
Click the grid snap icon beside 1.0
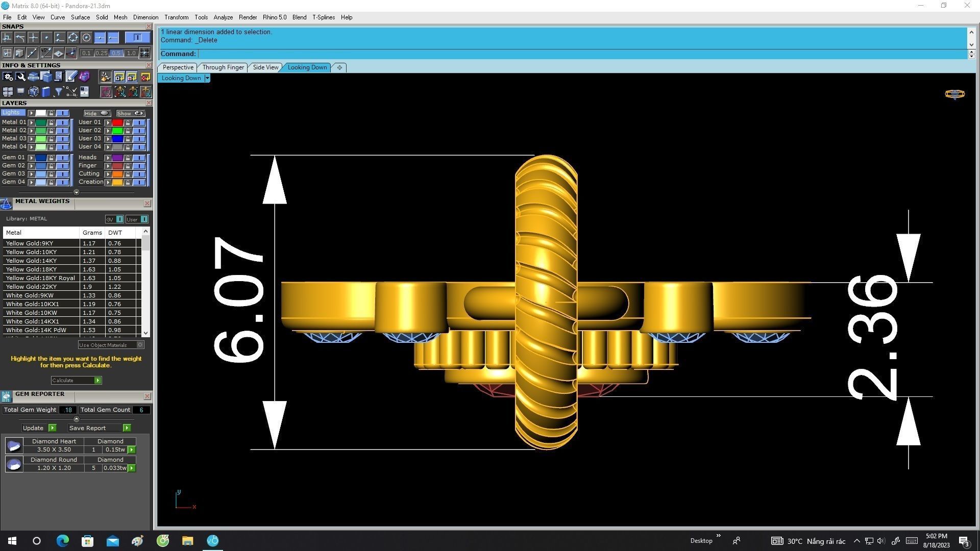point(145,53)
